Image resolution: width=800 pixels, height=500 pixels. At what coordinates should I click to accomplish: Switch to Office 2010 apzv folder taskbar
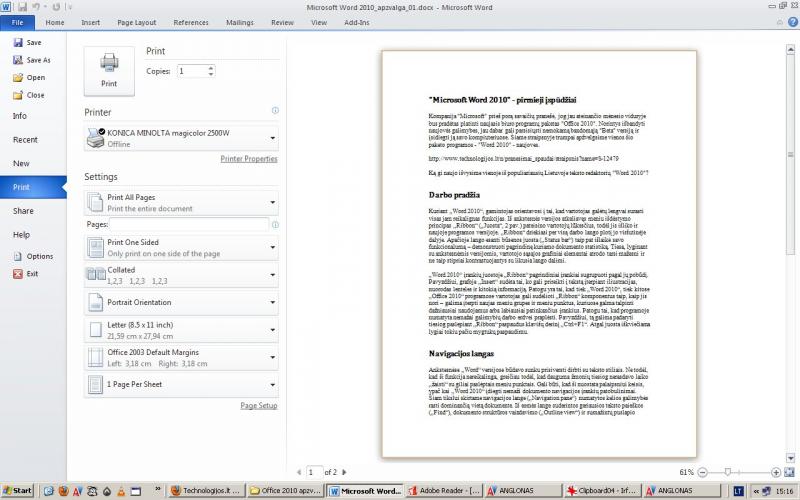[285, 491]
